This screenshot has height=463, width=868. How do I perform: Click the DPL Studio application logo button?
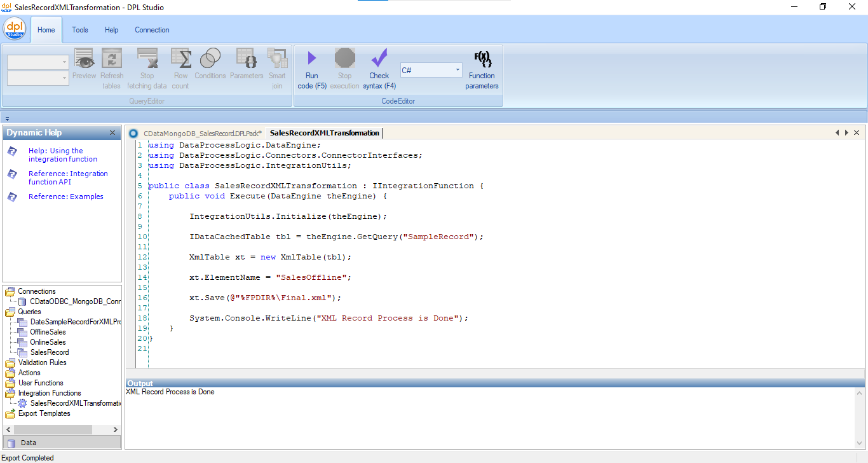[14, 29]
